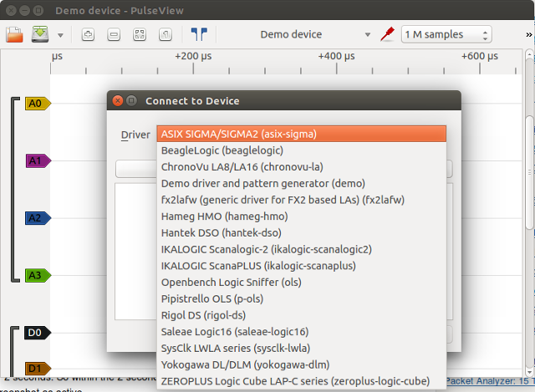Choose Rigol DS driver entry
The width and height of the screenshot is (535, 392).
pyautogui.click(x=302, y=315)
